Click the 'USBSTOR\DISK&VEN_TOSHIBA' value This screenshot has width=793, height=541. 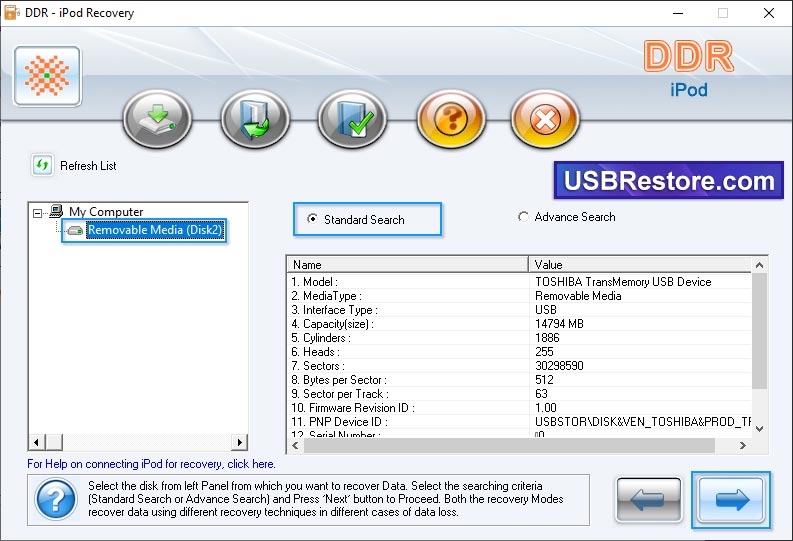tap(643, 422)
